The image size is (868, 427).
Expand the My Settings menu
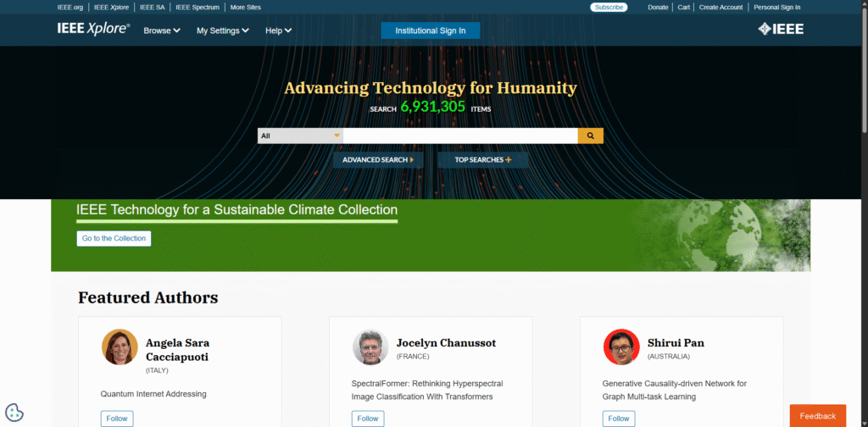pos(222,30)
